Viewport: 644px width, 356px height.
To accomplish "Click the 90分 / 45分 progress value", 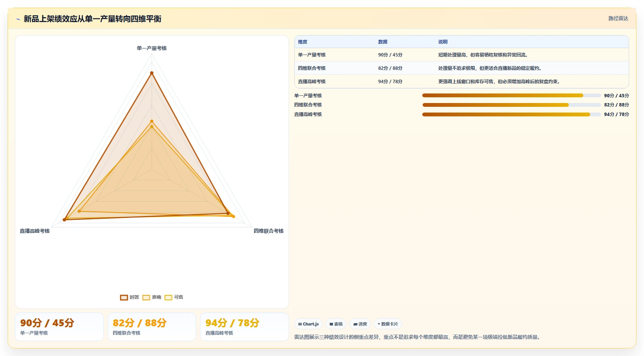I will tap(617, 95).
